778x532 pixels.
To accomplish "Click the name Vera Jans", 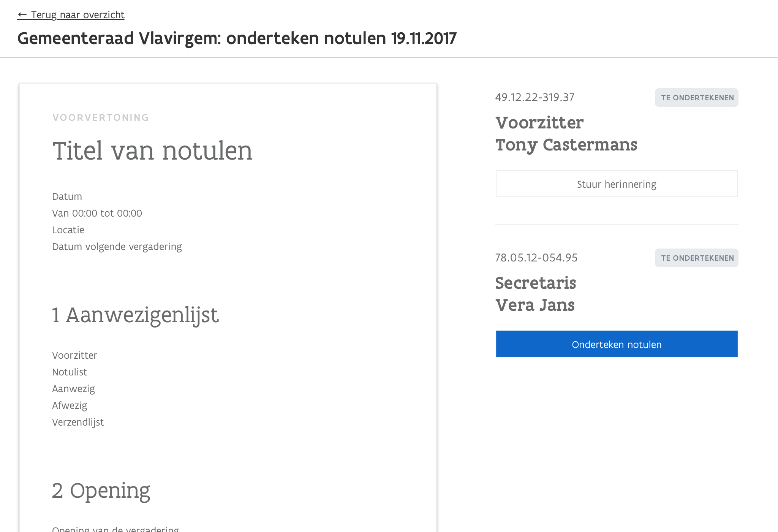I will click(x=535, y=305).
